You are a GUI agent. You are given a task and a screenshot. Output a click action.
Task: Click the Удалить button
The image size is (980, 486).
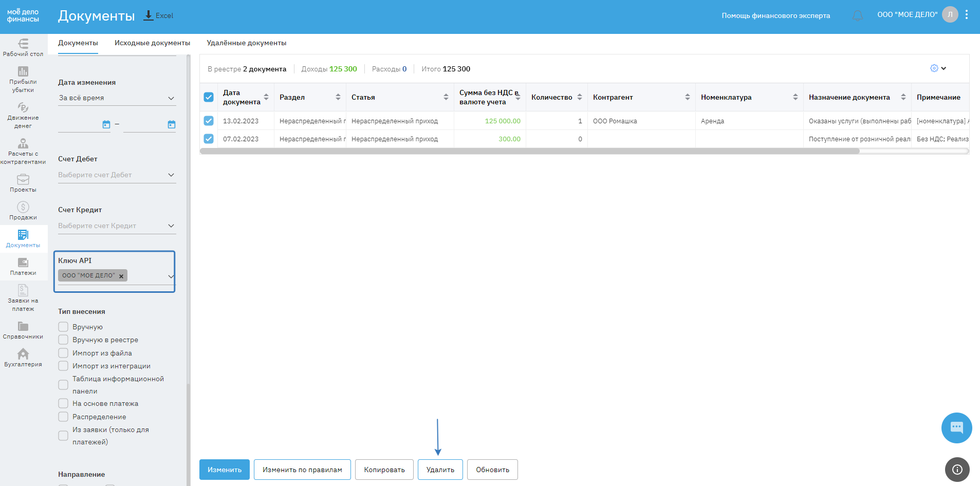(x=440, y=470)
